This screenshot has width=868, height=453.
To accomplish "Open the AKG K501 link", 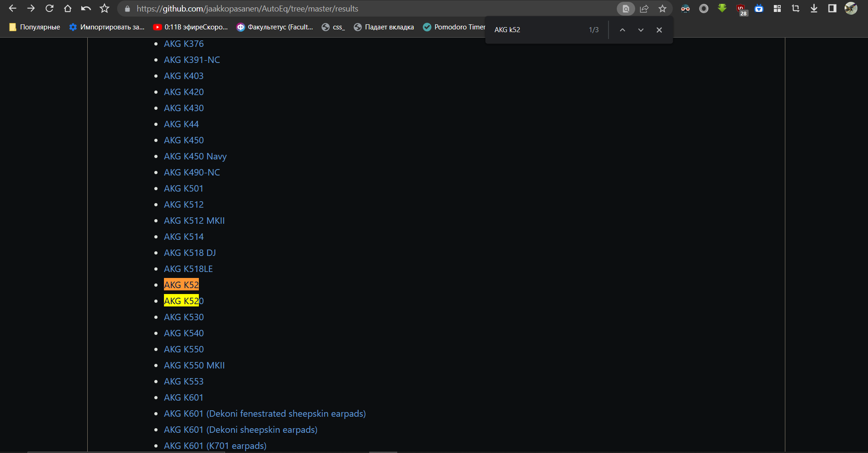I will point(184,188).
